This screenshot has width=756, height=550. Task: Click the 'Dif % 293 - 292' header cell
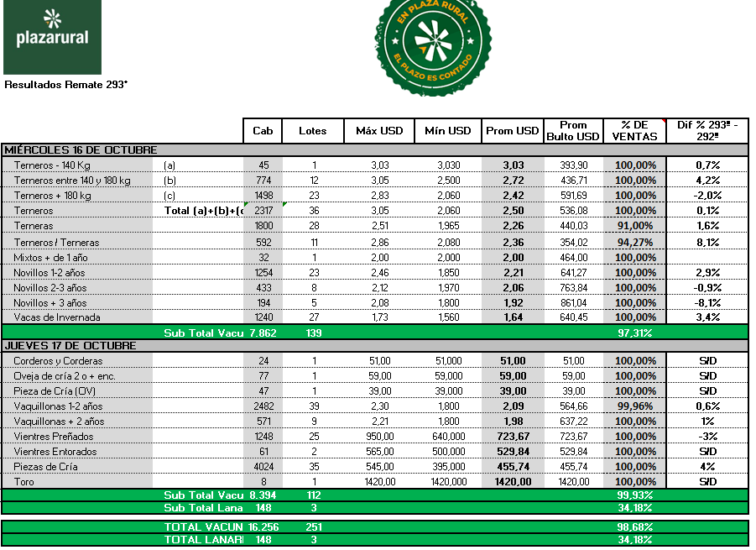point(707,131)
